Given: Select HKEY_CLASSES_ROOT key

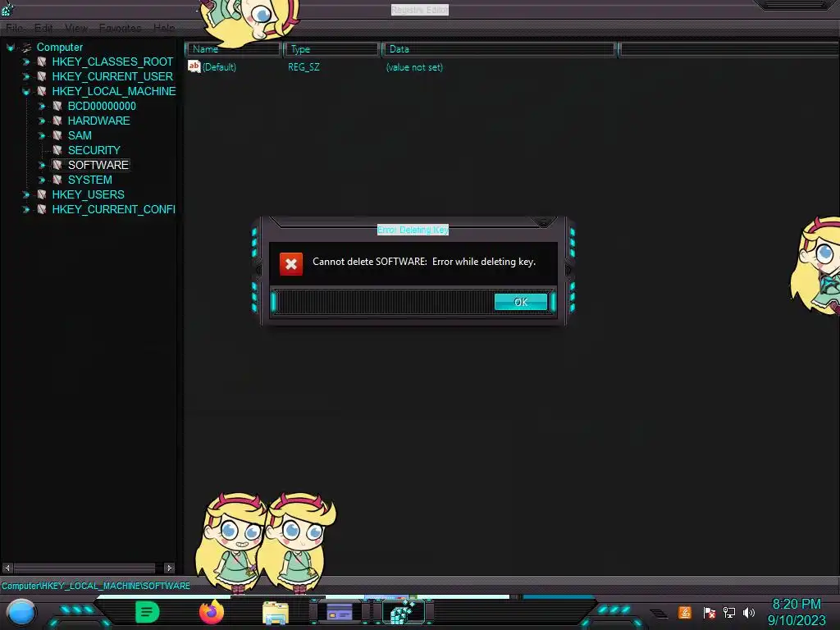Looking at the screenshot, I should pos(112,62).
